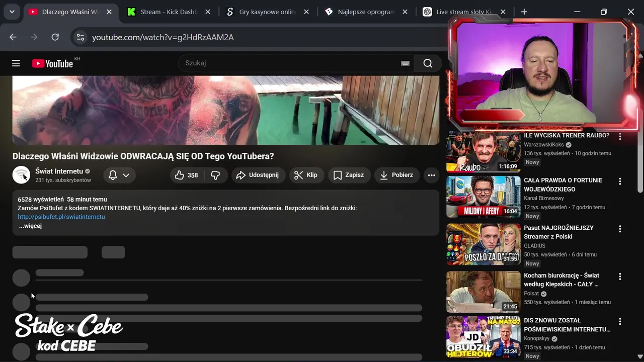Open the Świat Internetu channel avatar
The width and height of the screenshot is (644, 362).
[21, 175]
